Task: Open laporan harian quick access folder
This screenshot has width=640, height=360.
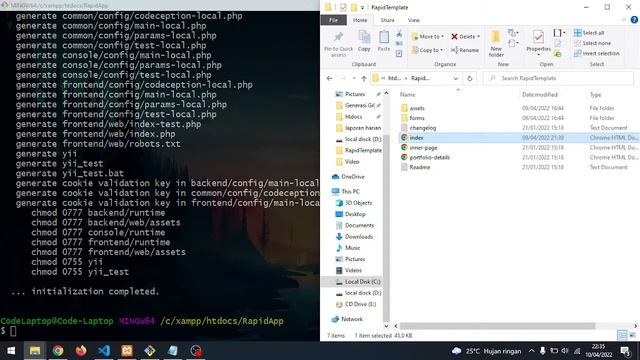Action: click(362, 128)
